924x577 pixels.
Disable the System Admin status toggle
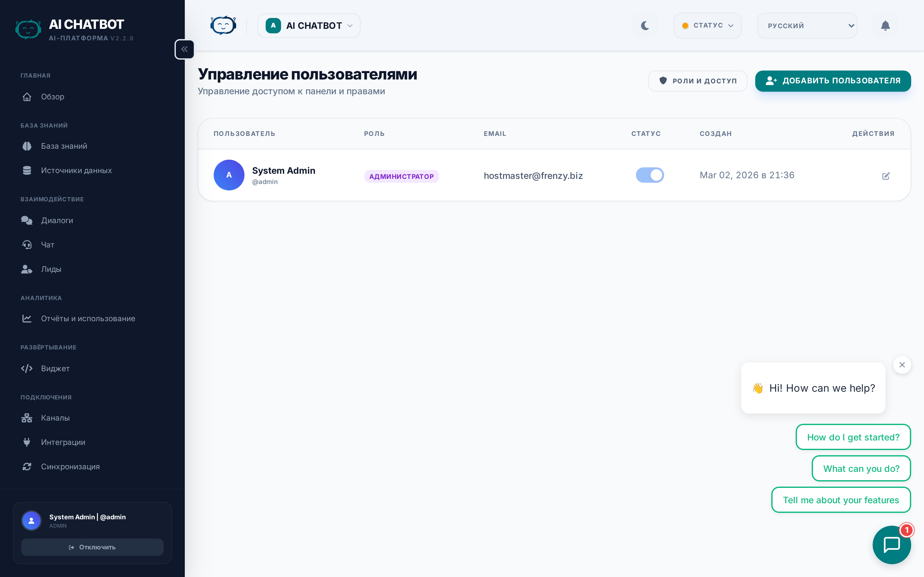point(649,175)
